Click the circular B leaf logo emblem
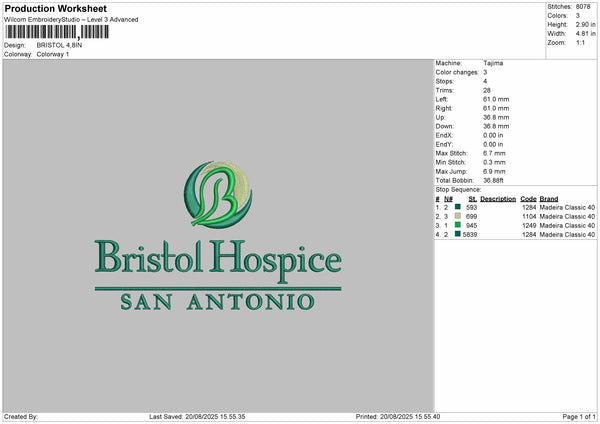Viewport: 600px width, 424px height. click(218, 194)
